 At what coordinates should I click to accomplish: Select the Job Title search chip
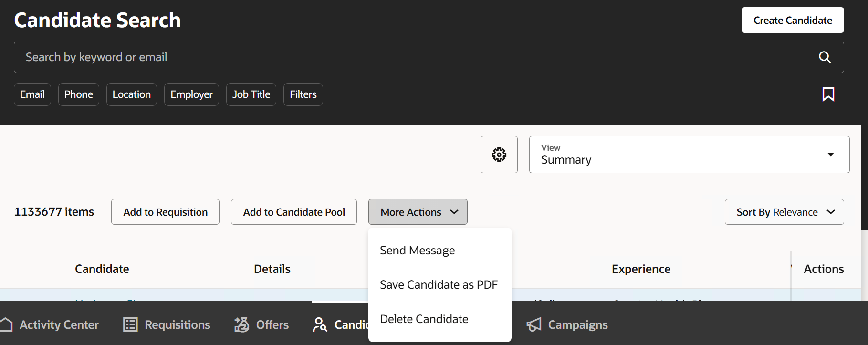point(251,94)
